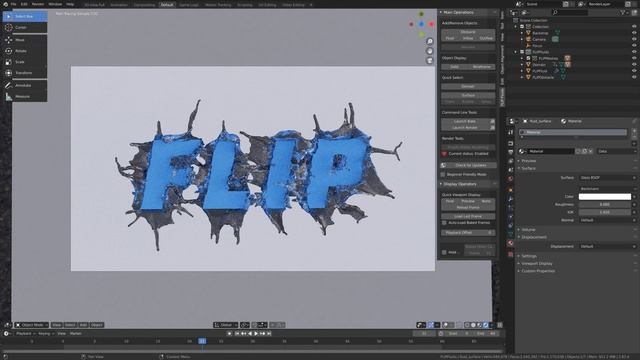Click the play animation icon
Viewport: 640px width, 360px height.
(256, 333)
